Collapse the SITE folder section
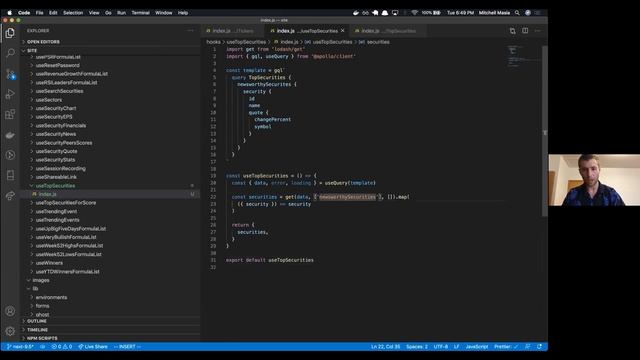The height and width of the screenshot is (360, 640). tap(32, 51)
